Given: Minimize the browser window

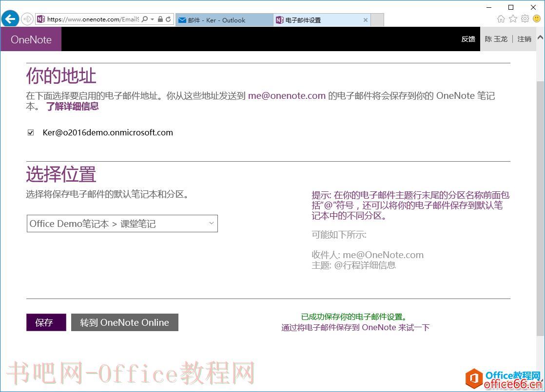Looking at the screenshot, I should [488, 7].
